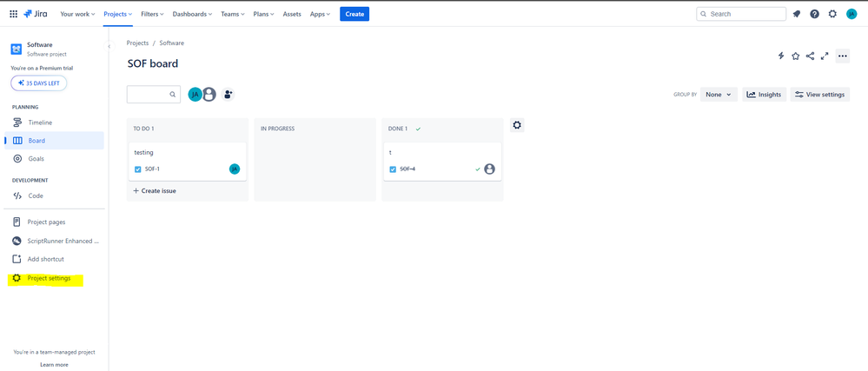The image size is (868, 371).
Task: Open the SOF-1 issue key
Action: pos(152,169)
